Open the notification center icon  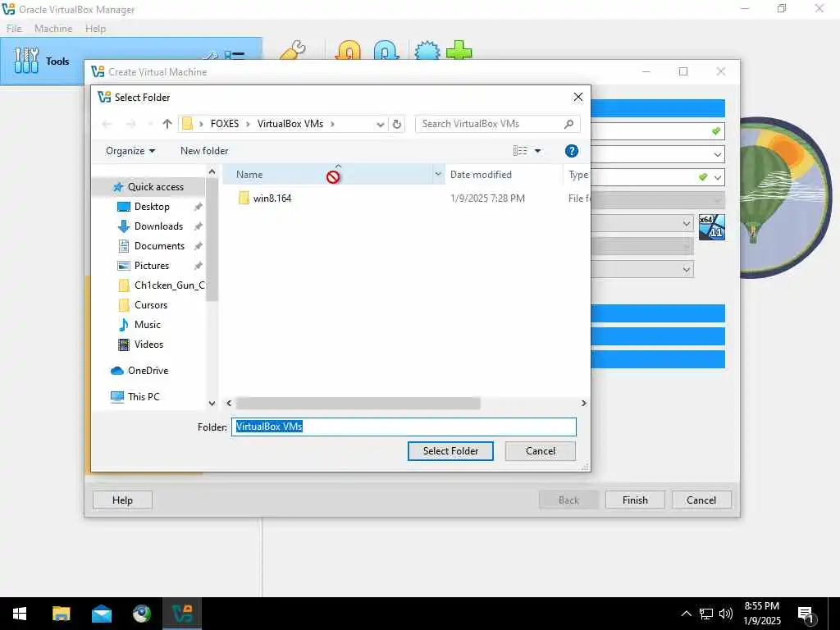tap(806, 614)
